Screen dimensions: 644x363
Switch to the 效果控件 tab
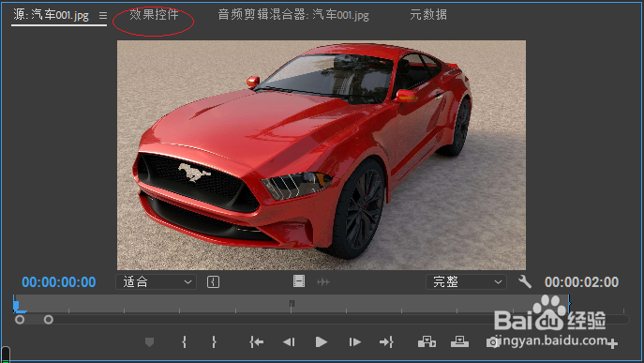(154, 14)
